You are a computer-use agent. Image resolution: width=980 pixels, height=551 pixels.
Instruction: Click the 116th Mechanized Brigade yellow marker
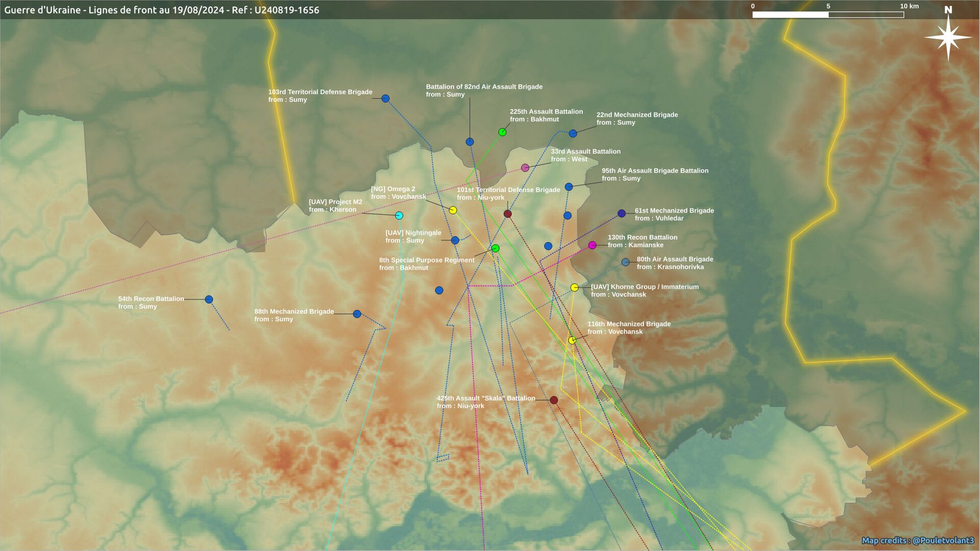tap(572, 340)
